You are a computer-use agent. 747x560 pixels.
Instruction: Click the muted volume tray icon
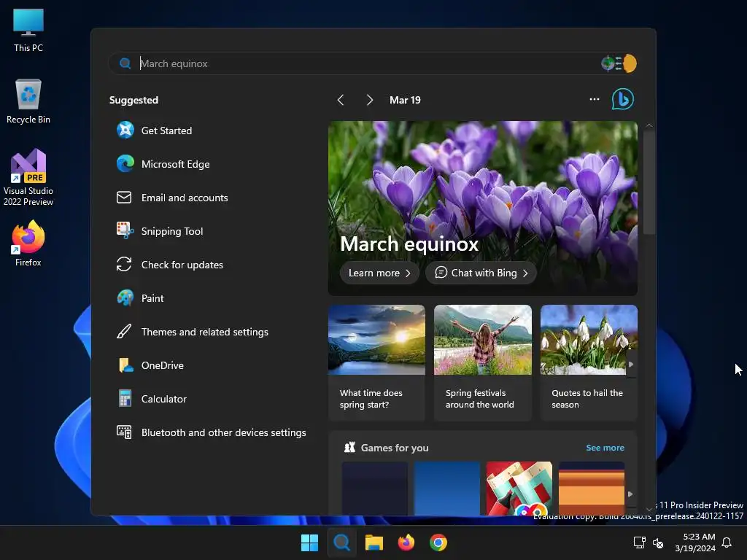[x=658, y=542]
